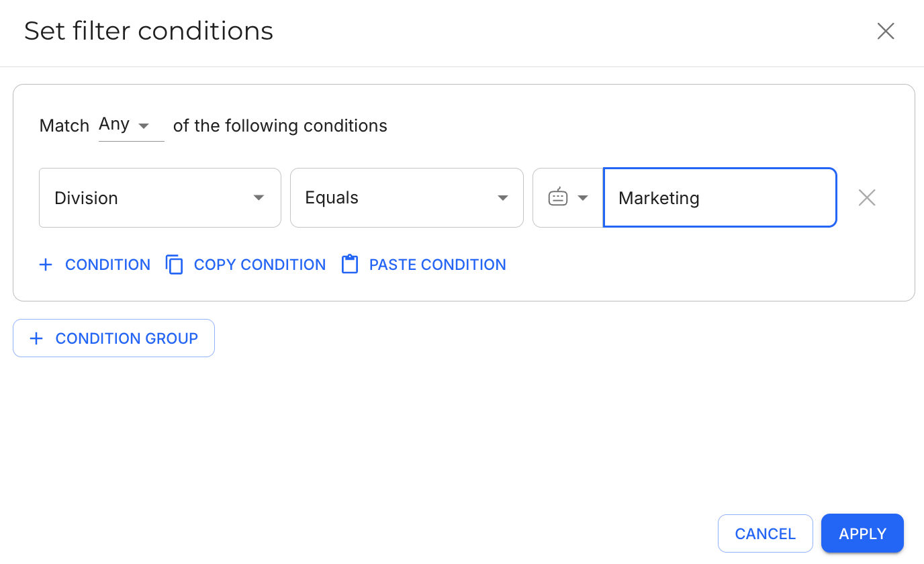Click the Marketing value text field
The image size is (924, 564).
point(719,197)
